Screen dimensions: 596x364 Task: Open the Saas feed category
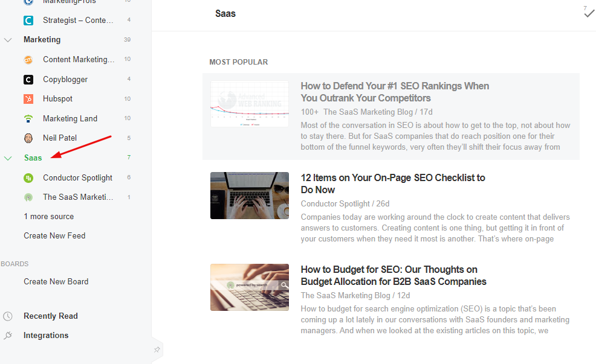pyautogui.click(x=33, y=158)
